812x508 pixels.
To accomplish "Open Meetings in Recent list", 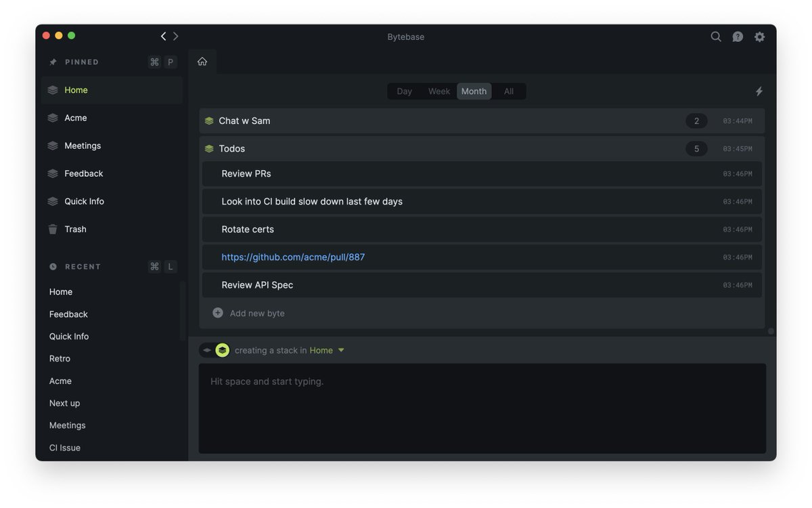I will pos(67,425).
